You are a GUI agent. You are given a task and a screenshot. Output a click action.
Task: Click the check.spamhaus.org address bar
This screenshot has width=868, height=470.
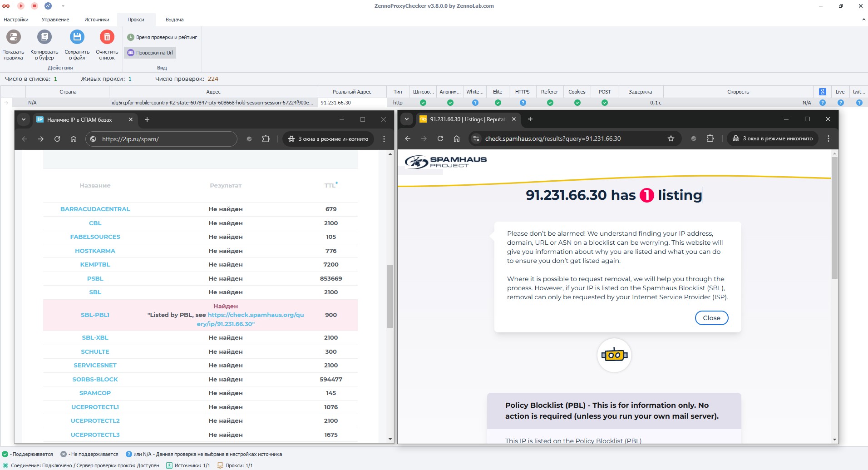(x=575, y=139)
